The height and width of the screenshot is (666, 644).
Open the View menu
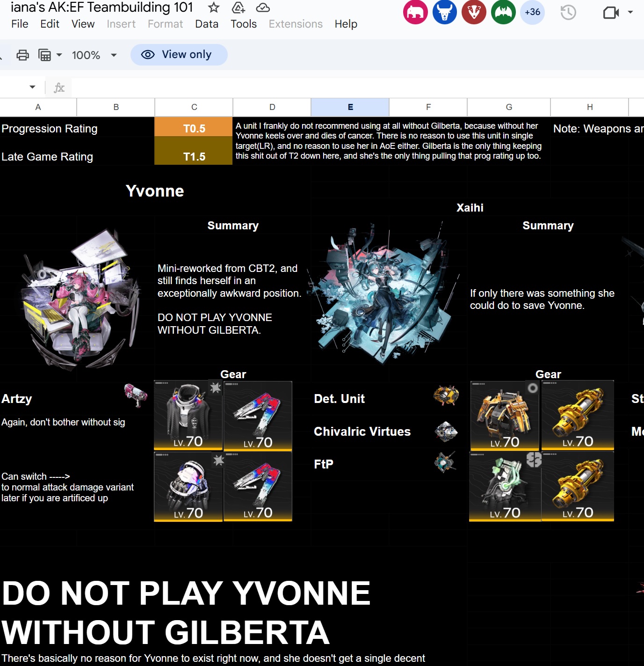83,24
